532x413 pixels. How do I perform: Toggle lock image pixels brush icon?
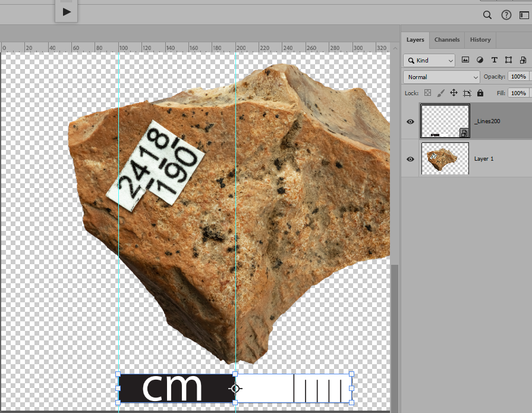[x=440, y=93]
